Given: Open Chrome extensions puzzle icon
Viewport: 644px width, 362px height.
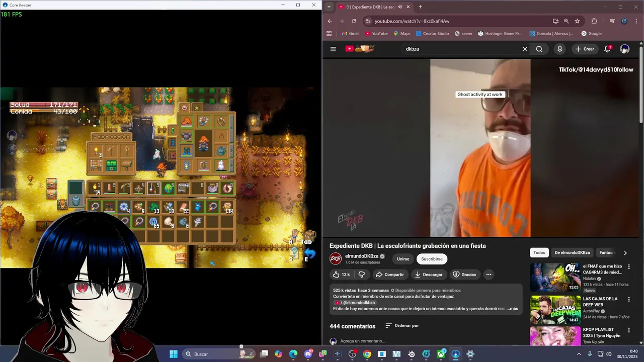Looking at the screenshot, I should coord(594,21).
